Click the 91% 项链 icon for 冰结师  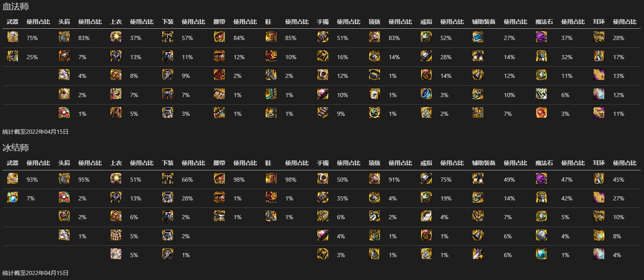pyautogui.click(x=375, y=179)
